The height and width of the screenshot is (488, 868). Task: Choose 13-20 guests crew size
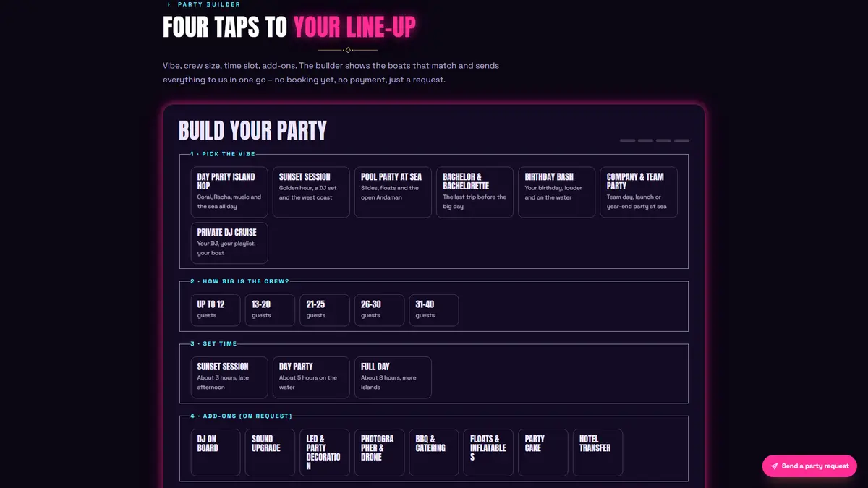pyautogui.click(x=271, y=310)
